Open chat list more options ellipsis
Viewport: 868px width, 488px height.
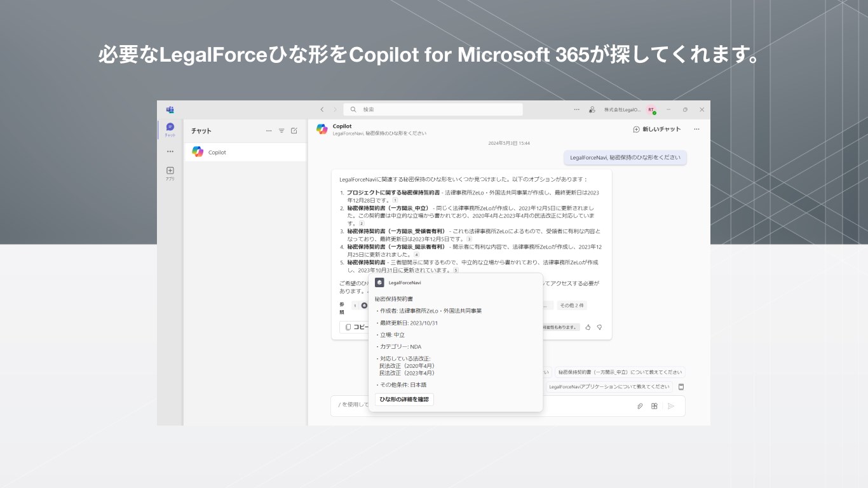point(269,131)
